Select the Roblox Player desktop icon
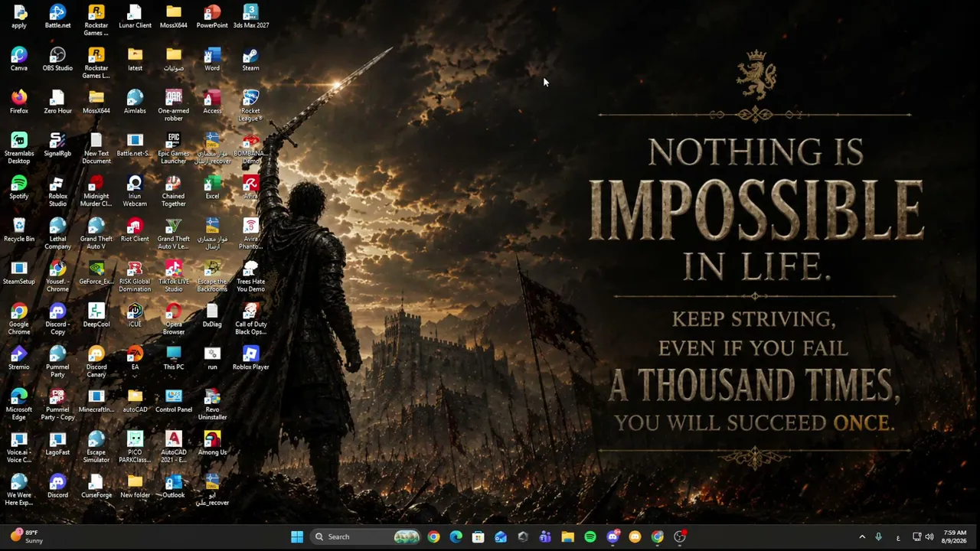This screenshot has width=980, height=551. (250, 359)
